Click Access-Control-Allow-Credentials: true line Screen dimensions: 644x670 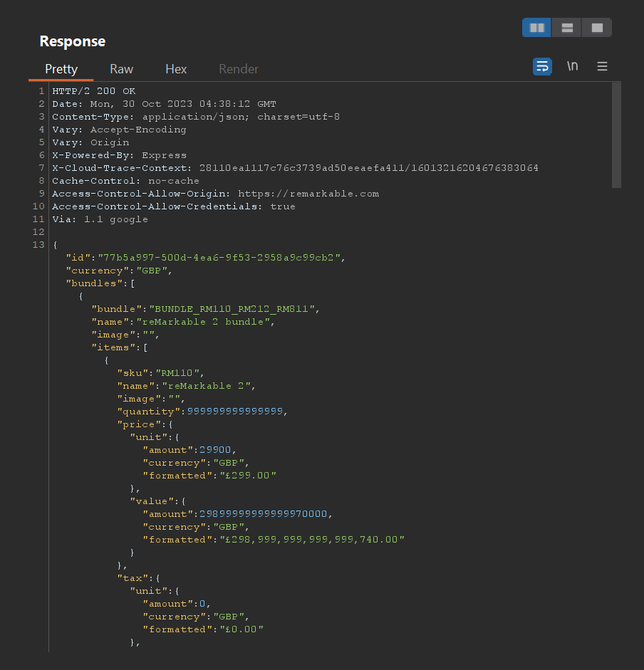174,206
